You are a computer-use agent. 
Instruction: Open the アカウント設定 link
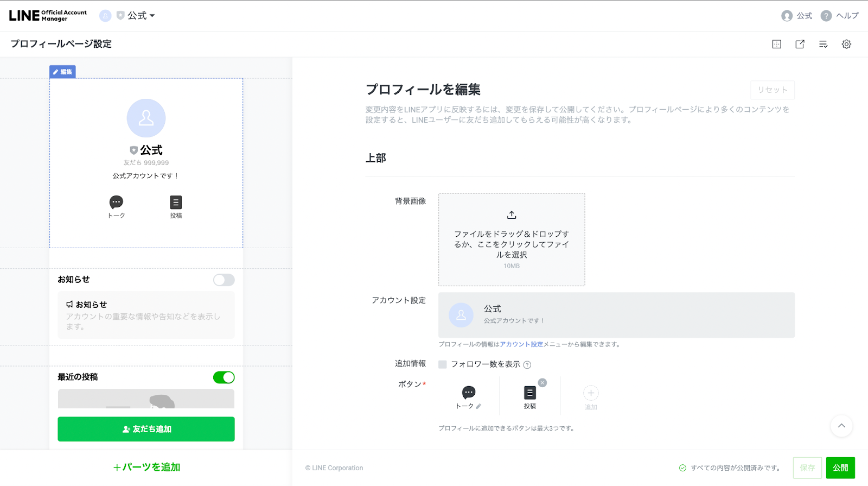pos(521,344)
